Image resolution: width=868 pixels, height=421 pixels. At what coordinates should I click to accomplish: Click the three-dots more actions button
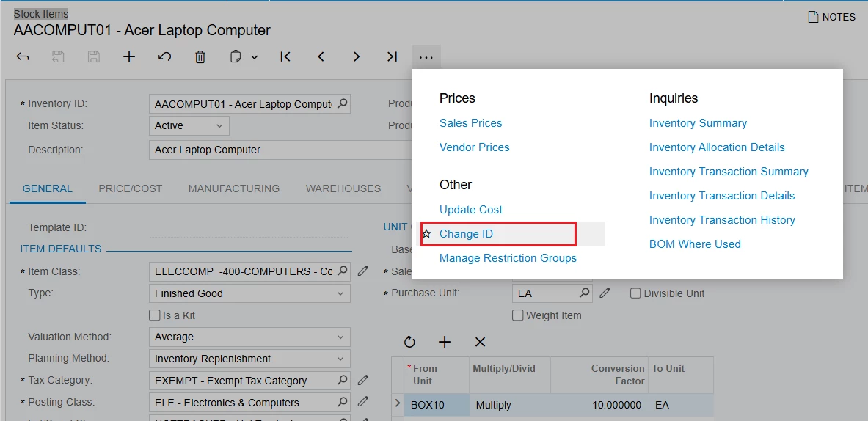click(x=426, y=57)
